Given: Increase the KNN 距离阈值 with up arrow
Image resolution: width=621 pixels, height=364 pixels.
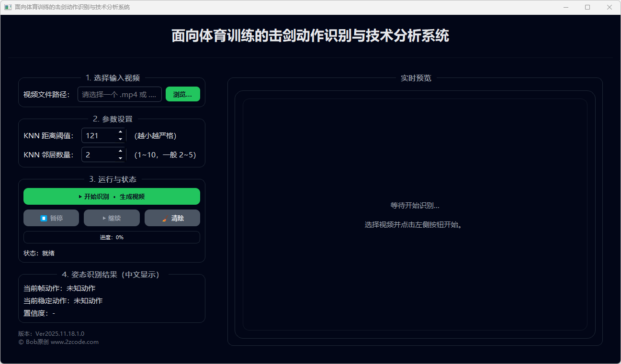Looking at the screenshot, I should tap(121, 132).
